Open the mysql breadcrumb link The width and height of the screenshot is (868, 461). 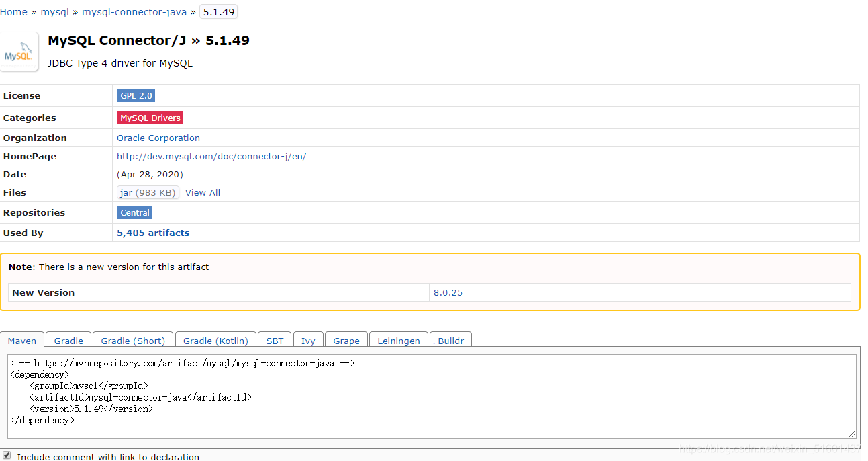55,12
